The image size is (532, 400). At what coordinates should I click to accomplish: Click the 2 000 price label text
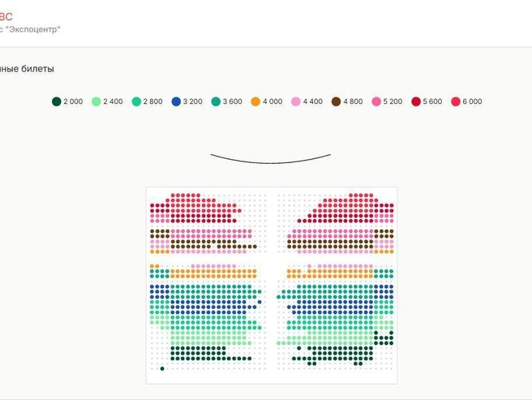pyautogui.click(x=73, y=101)
